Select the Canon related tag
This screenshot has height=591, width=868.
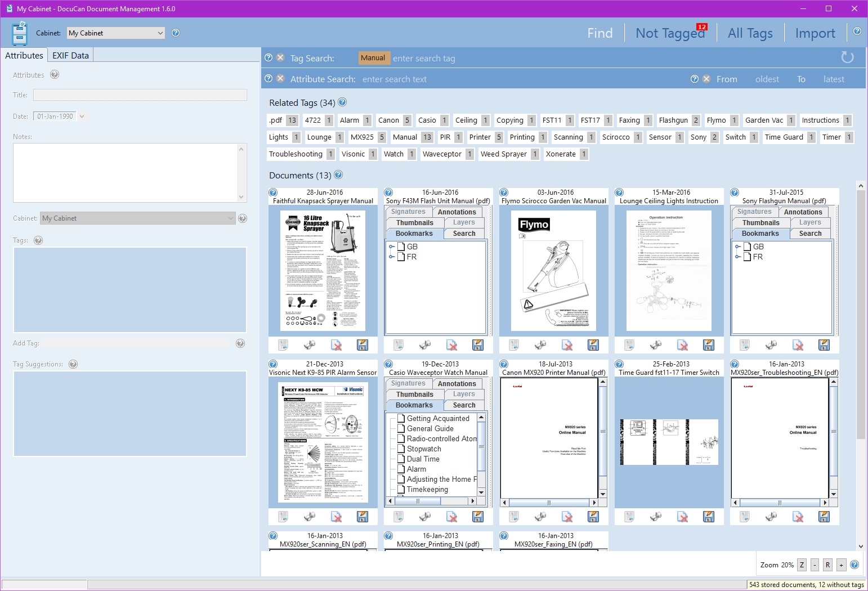click(x=394, y=120)
